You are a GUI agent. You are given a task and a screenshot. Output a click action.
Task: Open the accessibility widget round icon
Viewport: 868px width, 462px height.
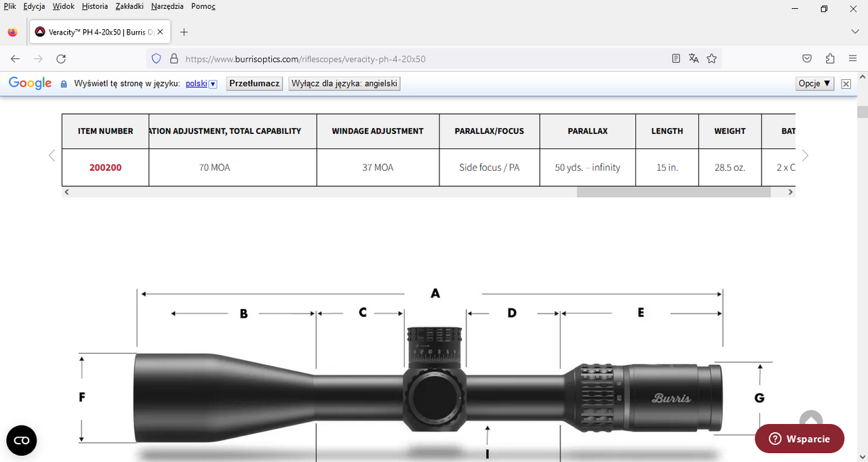[22, 440]
